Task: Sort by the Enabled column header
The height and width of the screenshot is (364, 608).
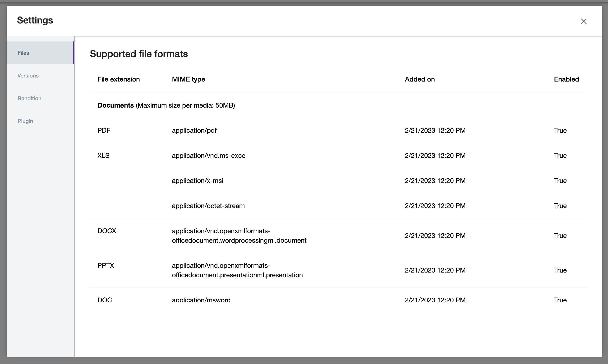Action: pyautogui.click(x=566, y=79)
